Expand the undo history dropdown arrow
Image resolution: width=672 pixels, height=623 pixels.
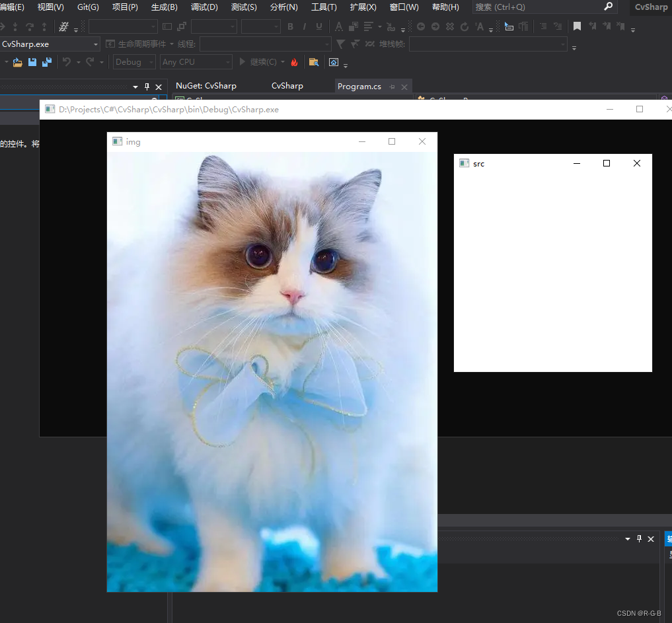pos(79,63)
